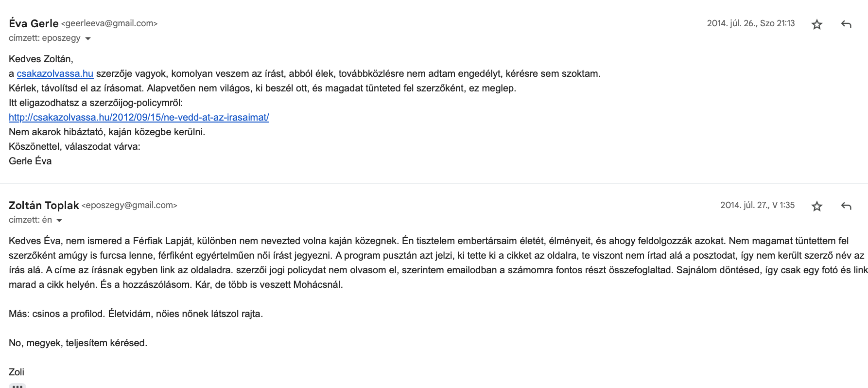Click the geerleeva@gmail.com address
This screenshot has width=868, height=388.
click(x=109, y=23)
